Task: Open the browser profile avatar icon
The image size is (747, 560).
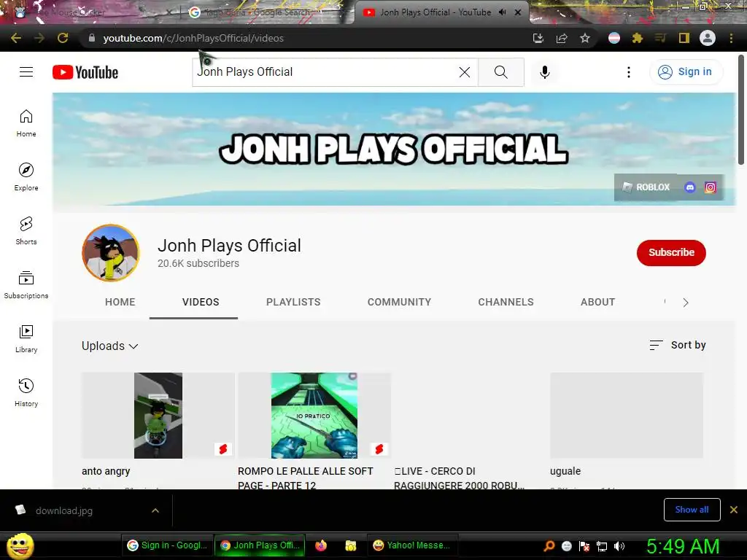Action: coord(708,38)
